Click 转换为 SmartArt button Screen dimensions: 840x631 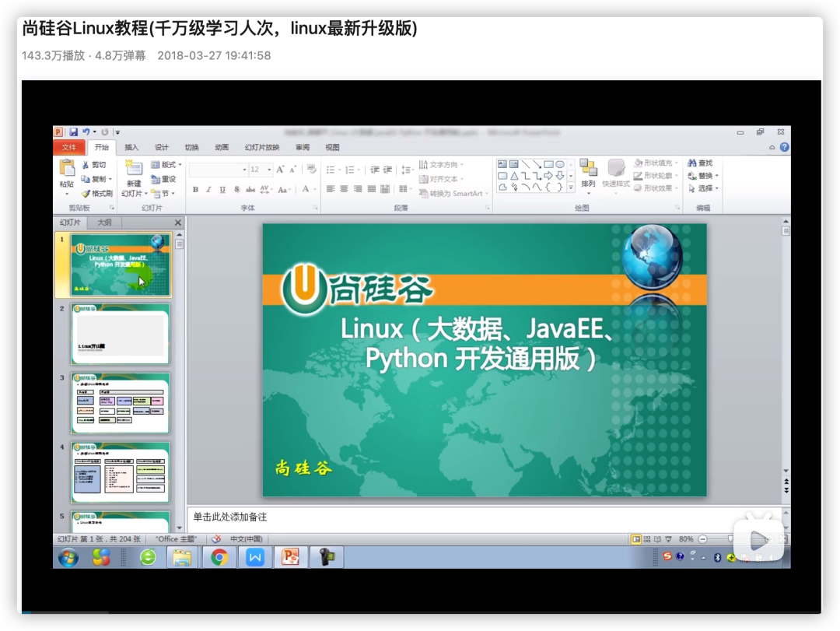point(451,193)
